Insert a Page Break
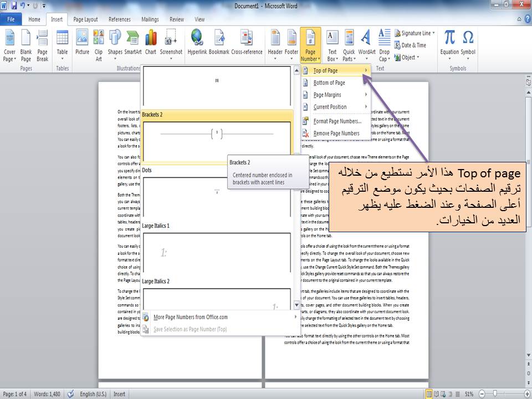Image resolution: width=532 pixels, height=399 pixels. pos(43,46)
